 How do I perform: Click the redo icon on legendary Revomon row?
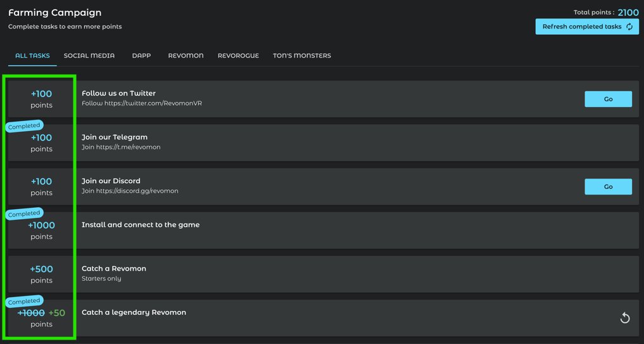pos(625,317)
